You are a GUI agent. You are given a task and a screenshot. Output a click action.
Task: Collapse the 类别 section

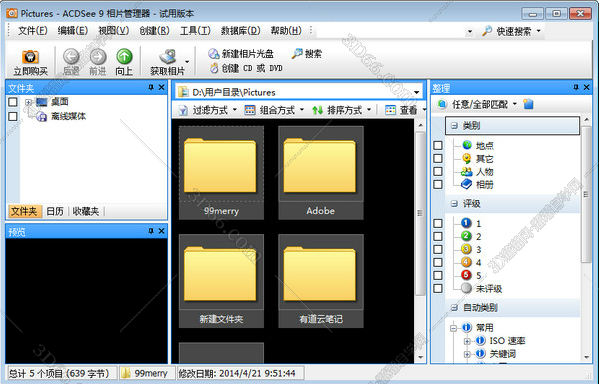(454, 125)
